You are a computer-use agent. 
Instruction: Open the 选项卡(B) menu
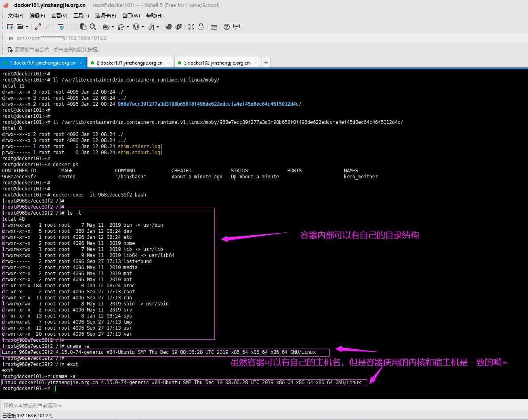[x=105, y=16]
